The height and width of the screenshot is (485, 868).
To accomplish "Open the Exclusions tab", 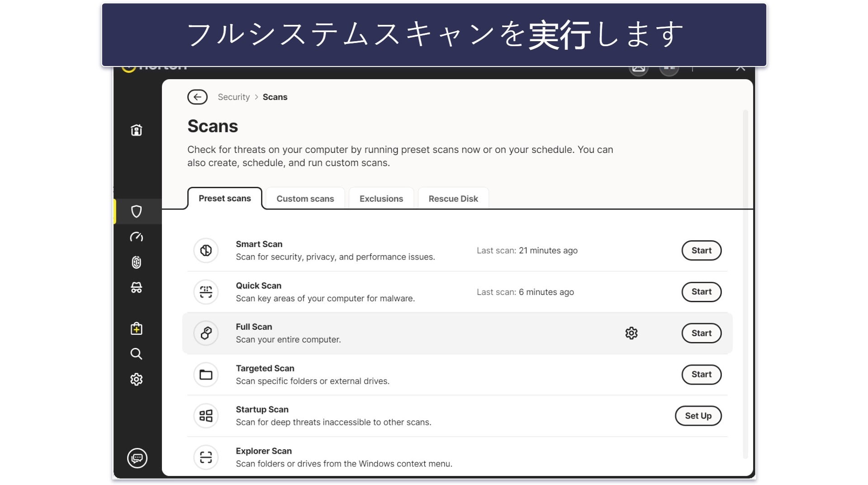I will point(381,199).
